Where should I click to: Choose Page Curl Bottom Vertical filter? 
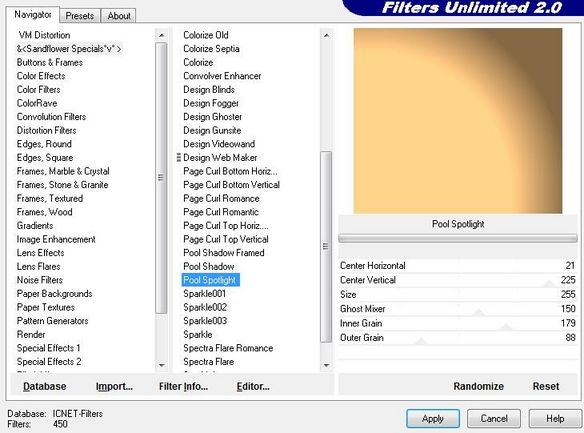point(231,185)
